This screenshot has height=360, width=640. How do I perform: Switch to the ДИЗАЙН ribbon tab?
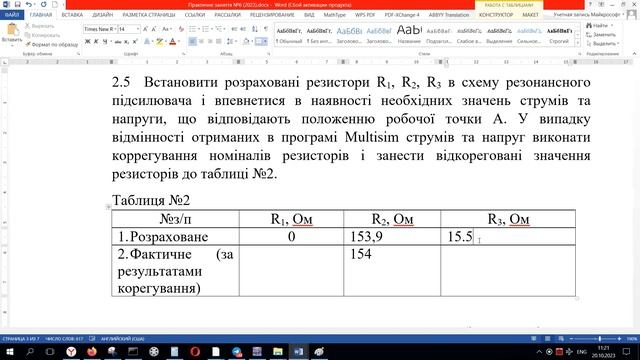point(102,15)
